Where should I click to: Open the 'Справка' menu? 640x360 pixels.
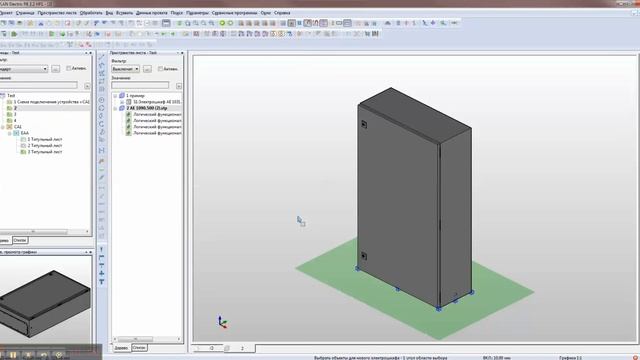(282, 13)
